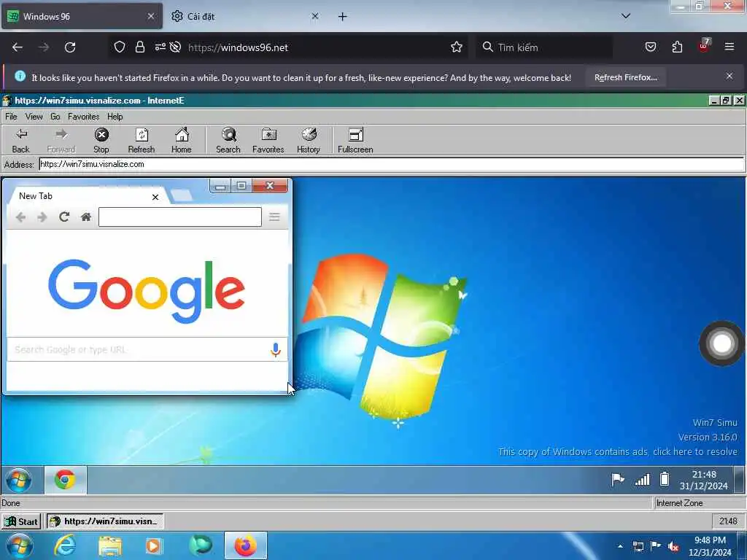747x560 pixels.
Task: Click Search Google or type URL box
Action: point(147,349)
